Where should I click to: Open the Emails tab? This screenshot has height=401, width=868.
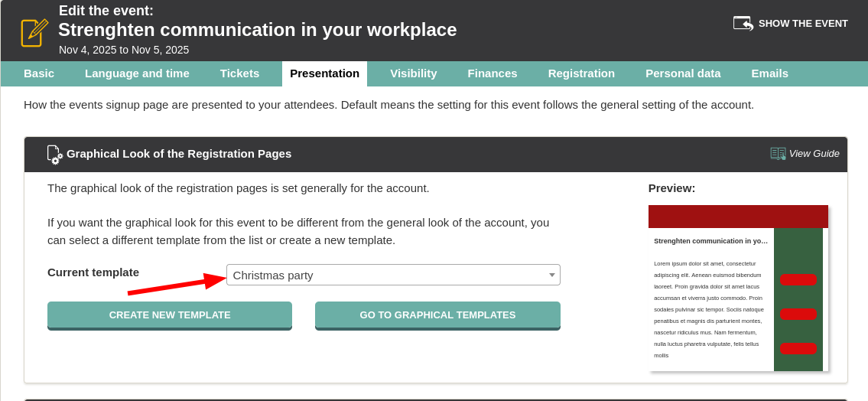(x=769, y=73)
